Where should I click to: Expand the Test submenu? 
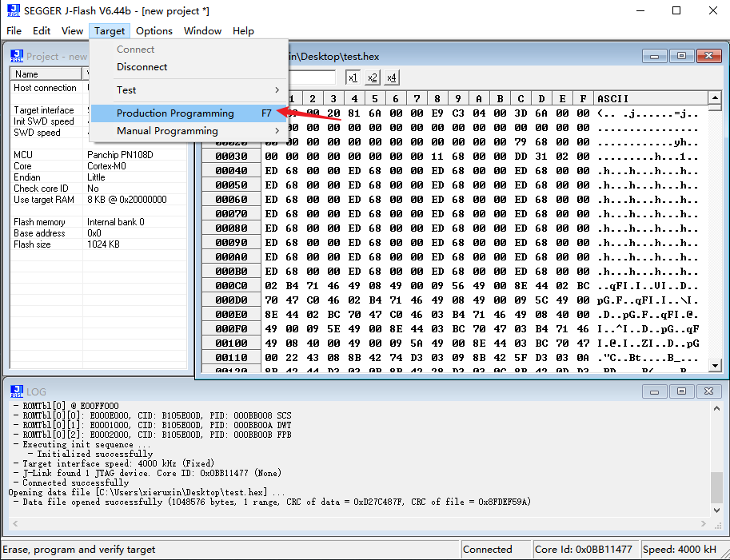[x=189, y=89]
